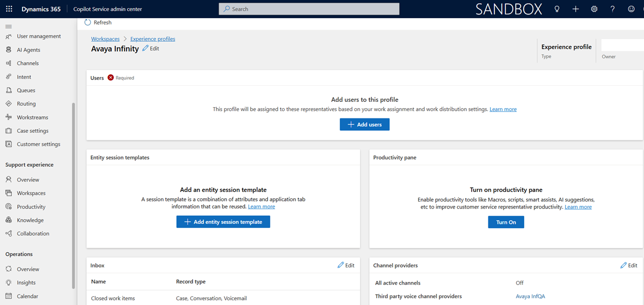Open the Avaya InfQA provider link
644x305 pixels.
(x=530, y=296)
